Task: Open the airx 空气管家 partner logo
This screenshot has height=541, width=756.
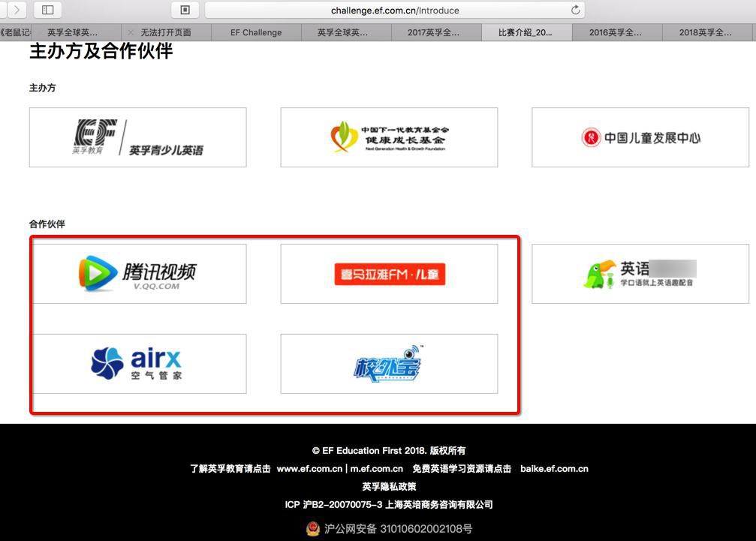Action: pyautogui.click(x=138, y=364)
